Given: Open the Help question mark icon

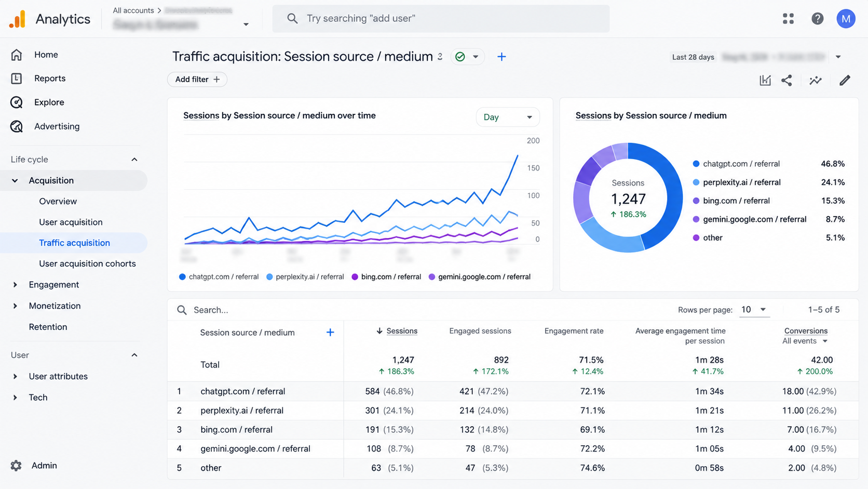Looking at the screenshot, I should pyautogui.click(x=817, y=19).
